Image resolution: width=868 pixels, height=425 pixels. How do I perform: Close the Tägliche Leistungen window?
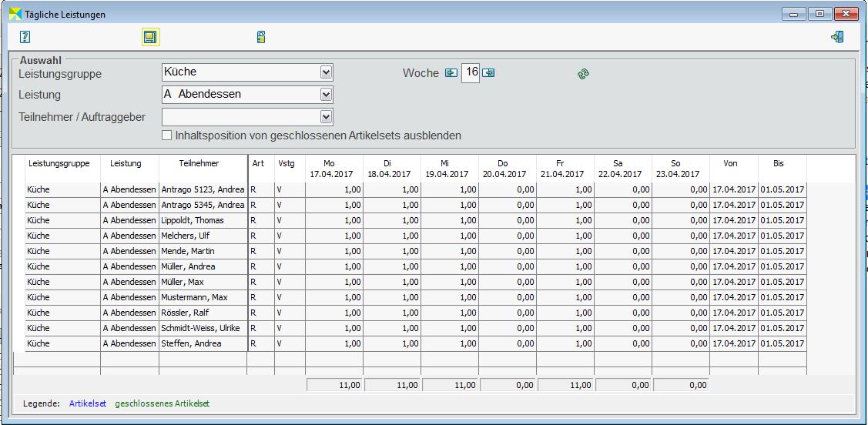pyautogui.click(x=846, y=15)
